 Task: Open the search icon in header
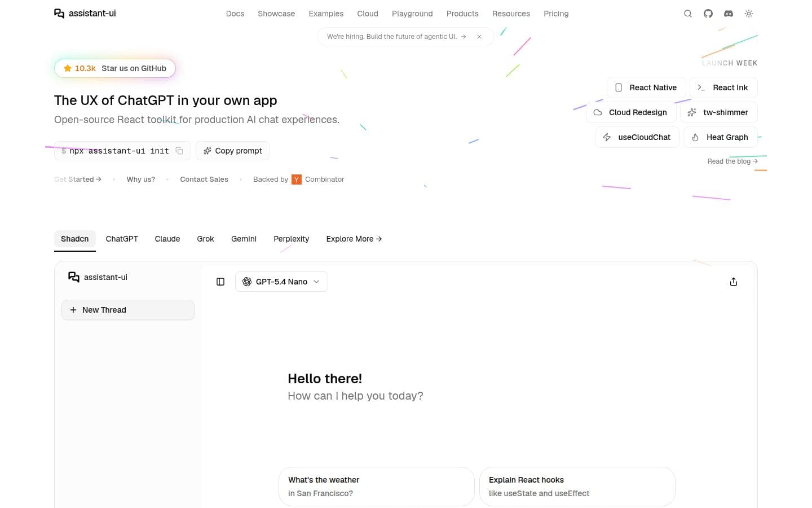[x=688, y=14]
